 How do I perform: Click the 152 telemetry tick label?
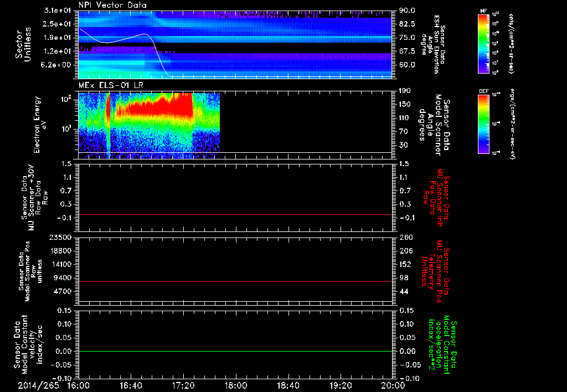click(x=406, y=264)
